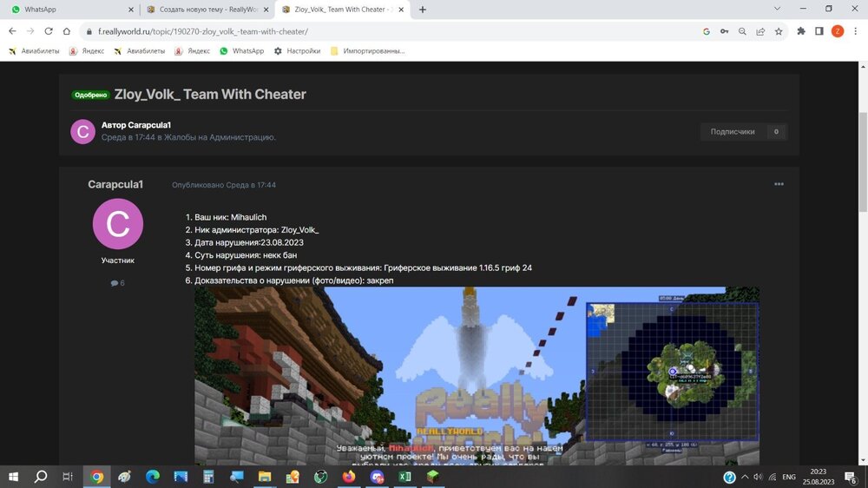Viewport: 868px width, 488px height.
Task: Close the Создать новую тему tab
Action: point(266,10)
